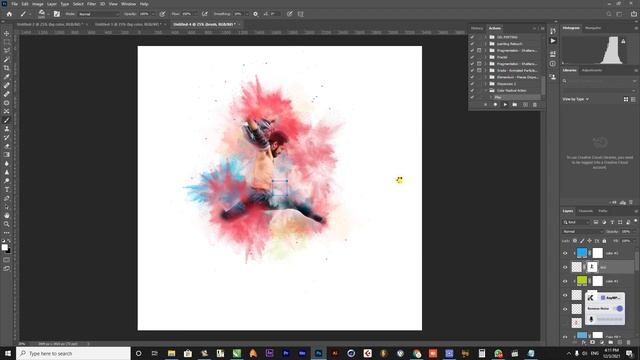The image size is (640, 360).
Task: Click the blue color fill layer thumbnail
Action: (x=582, y=253)
